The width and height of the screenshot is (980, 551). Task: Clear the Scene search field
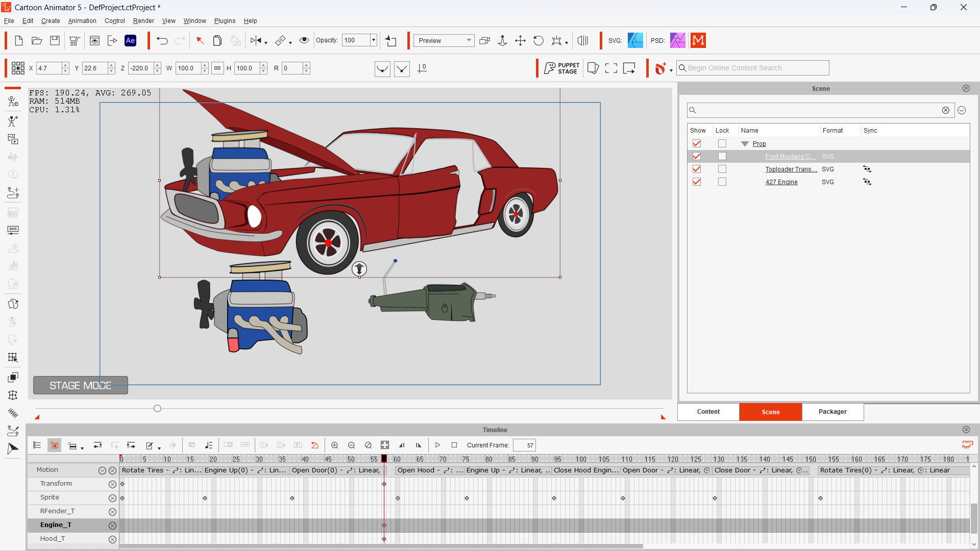coord(946,110)
